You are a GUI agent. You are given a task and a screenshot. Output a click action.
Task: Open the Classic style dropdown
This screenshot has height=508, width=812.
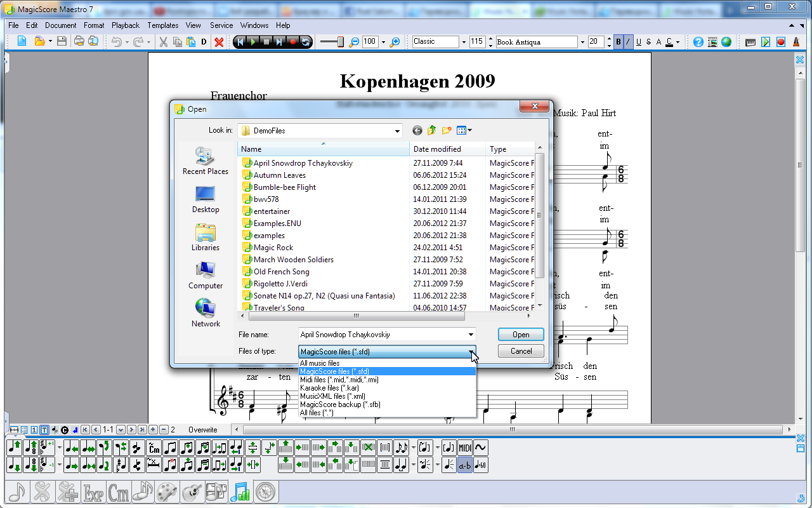(x=463, y=42)
